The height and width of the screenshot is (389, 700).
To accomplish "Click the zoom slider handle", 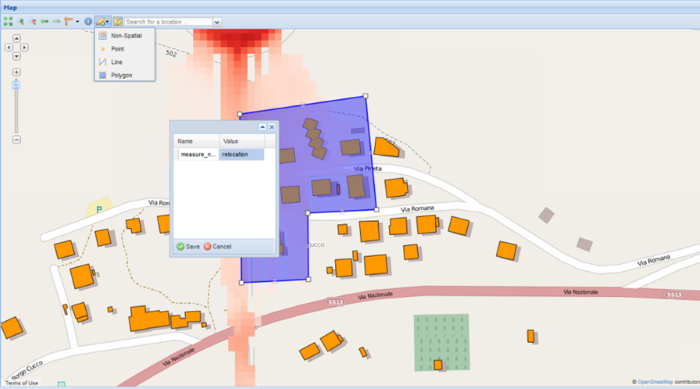I will click(16, 85).
